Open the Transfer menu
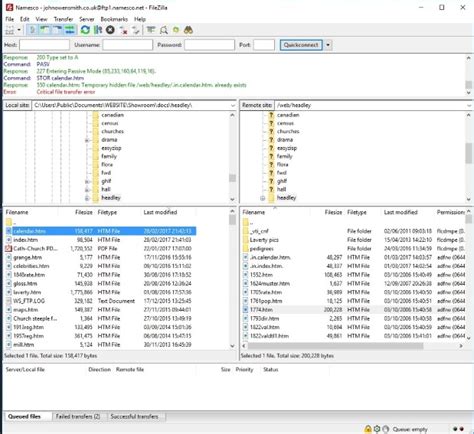 coord(63,19)
